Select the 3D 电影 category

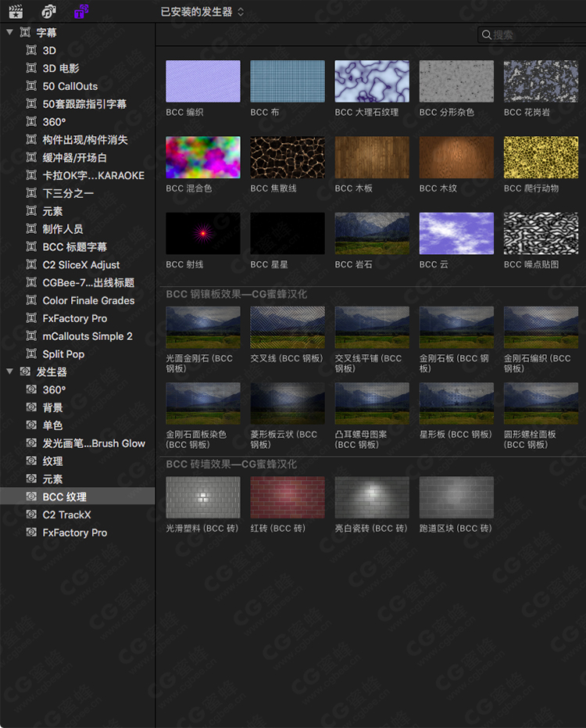77,68
